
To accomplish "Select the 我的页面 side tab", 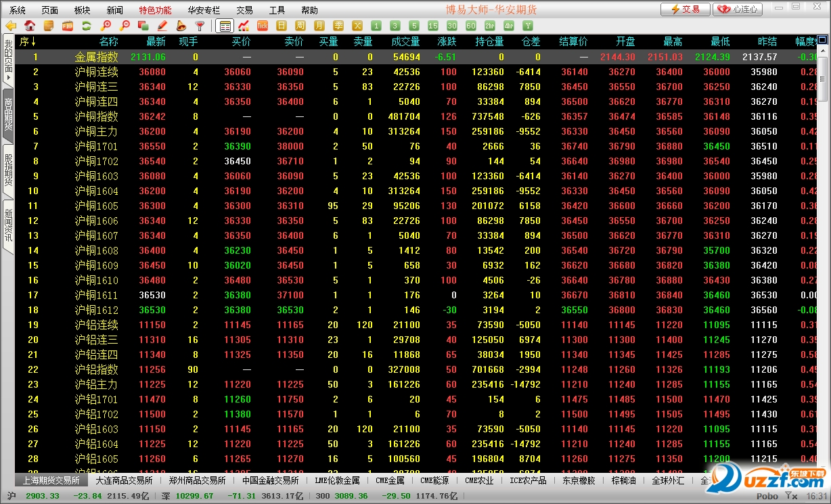I will click(8, 61).
